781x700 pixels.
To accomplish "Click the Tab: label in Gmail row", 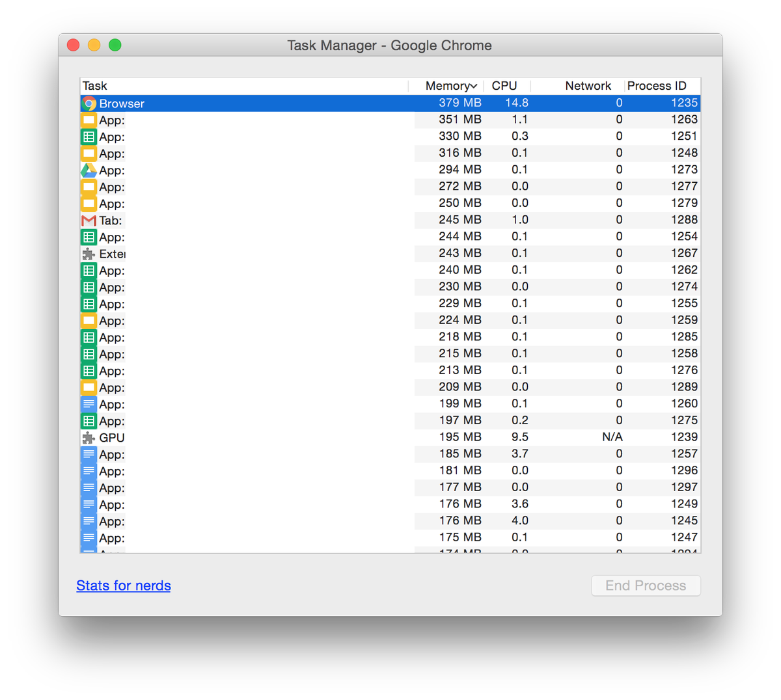I will pos(111,221).
